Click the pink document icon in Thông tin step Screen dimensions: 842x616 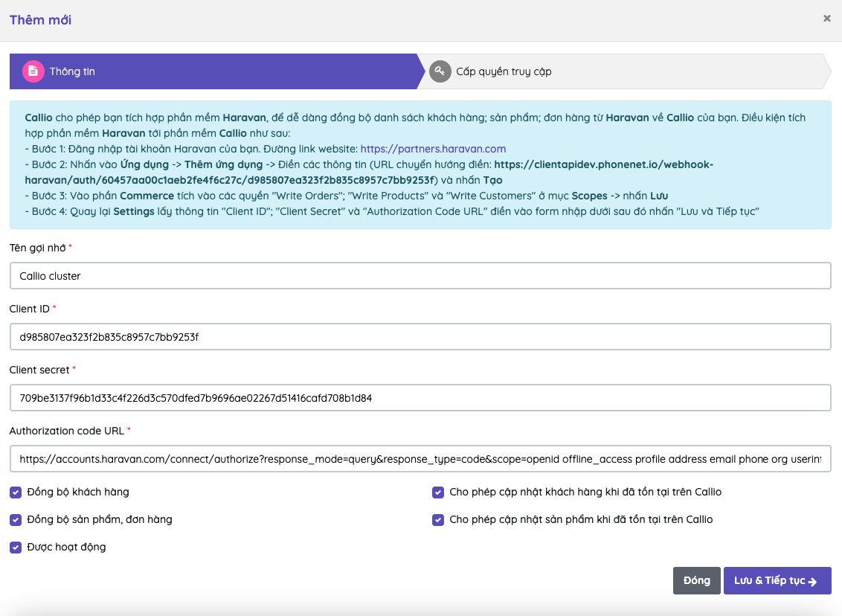coord(33,71)
